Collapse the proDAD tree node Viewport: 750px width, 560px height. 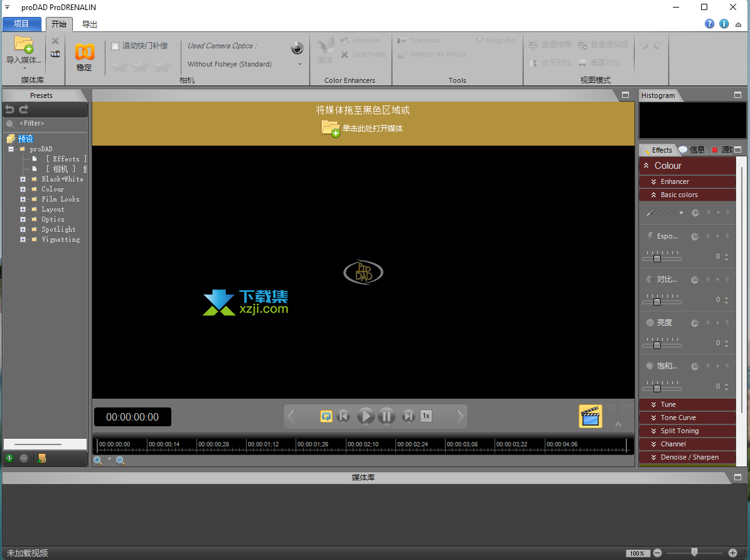tap(11, 149)
